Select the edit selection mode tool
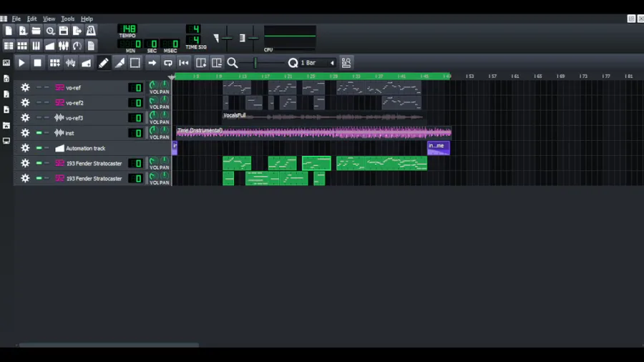 coord(135,63)
